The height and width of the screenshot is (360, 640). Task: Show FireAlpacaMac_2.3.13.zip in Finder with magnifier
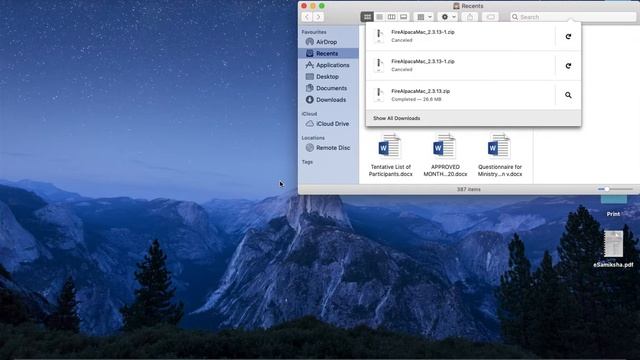[568, 95]
